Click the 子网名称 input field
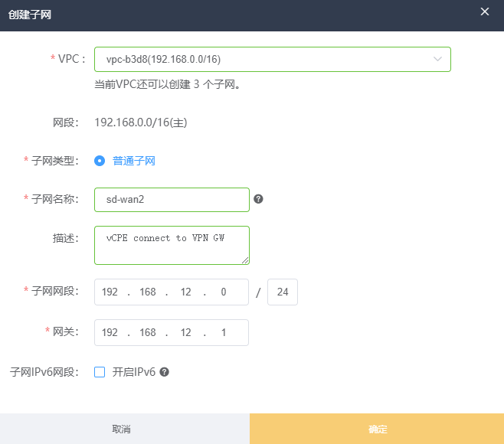The width and height of the screenshot is (504, 444). 172,200
